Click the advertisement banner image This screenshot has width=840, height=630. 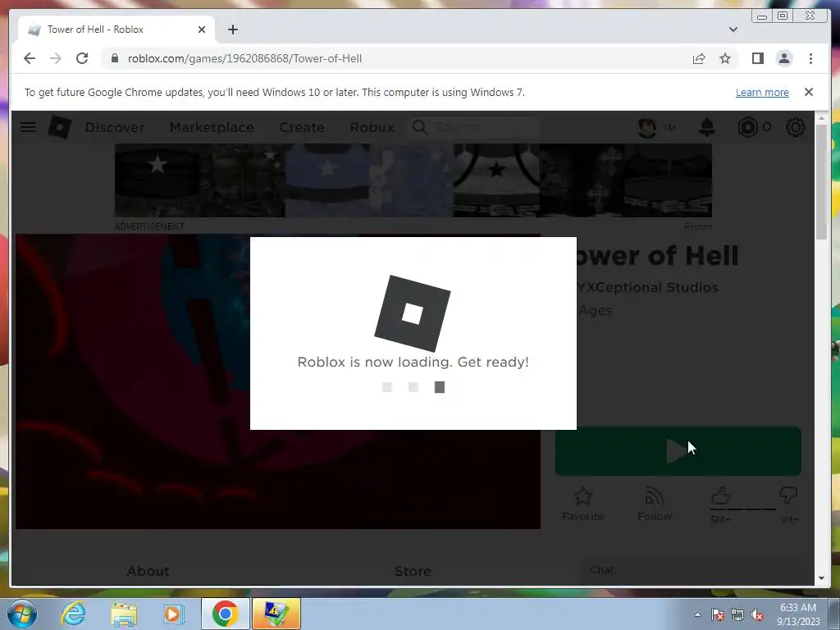pos(413,180)
